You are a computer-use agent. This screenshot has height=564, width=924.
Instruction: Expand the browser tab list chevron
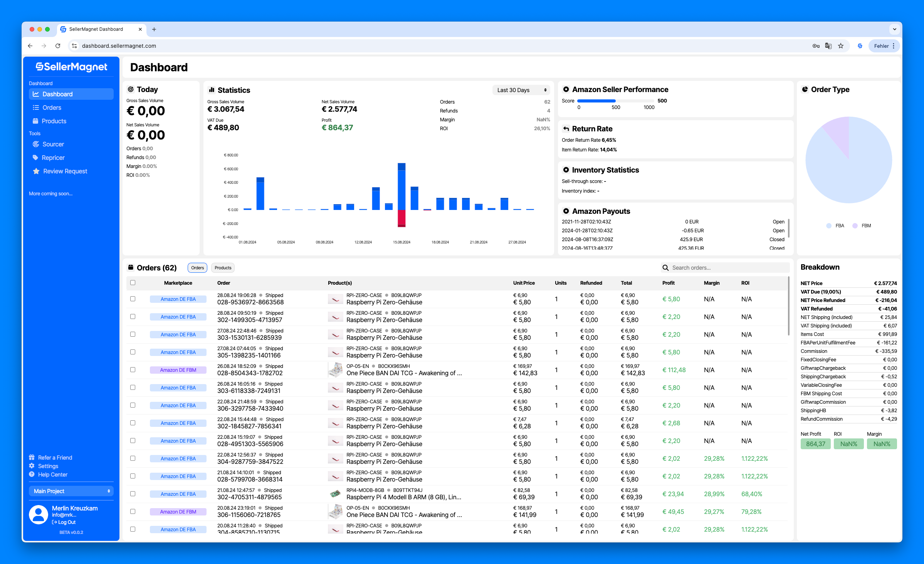pyautogui.click(x=894, y=29)
